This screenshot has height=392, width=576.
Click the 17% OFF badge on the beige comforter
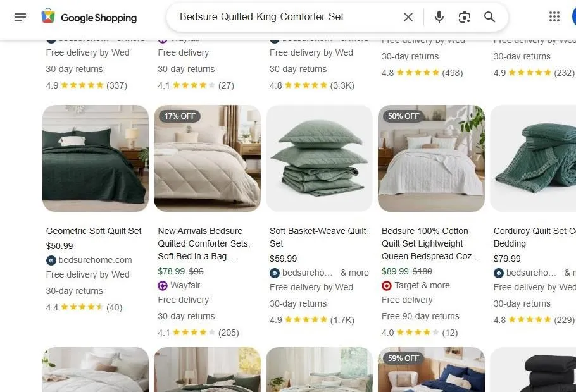coord(179,116)
